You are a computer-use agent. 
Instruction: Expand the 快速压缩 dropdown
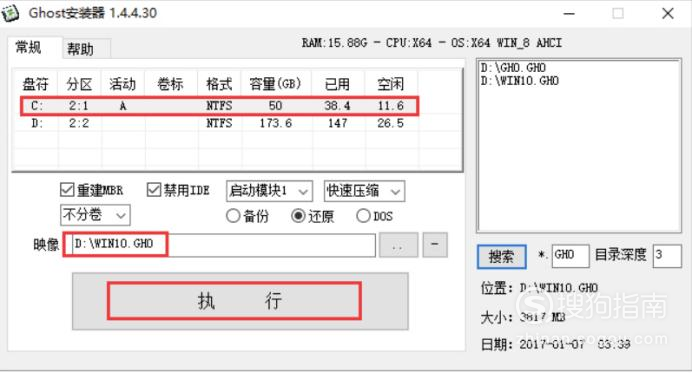(364, 191)
